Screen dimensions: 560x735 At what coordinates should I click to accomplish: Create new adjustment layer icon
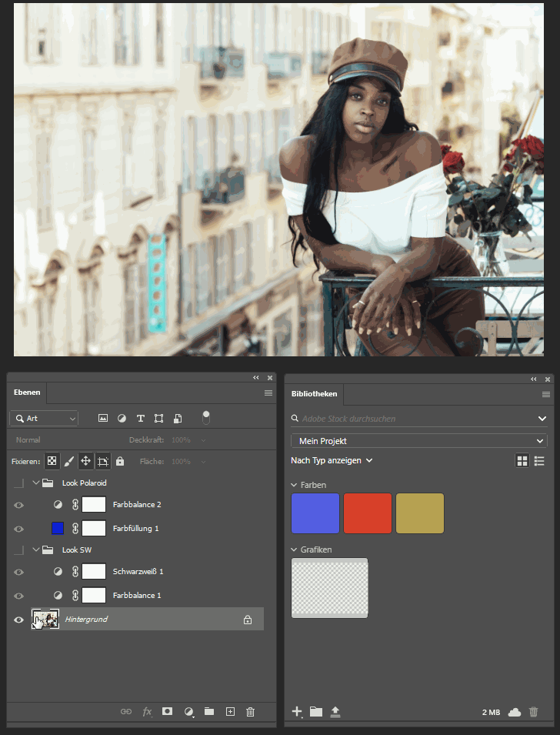pos(188,712)
